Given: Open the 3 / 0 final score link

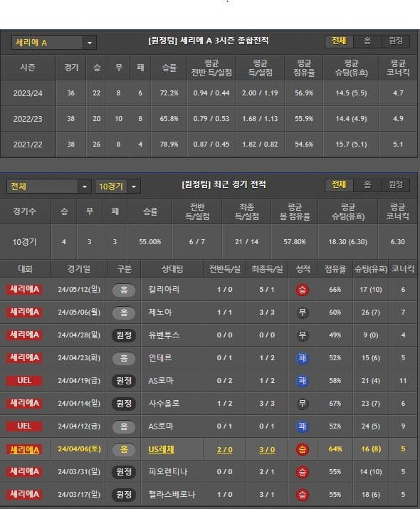Looking at the screenshot, I should pyautogui.click(x=267, y=450).
